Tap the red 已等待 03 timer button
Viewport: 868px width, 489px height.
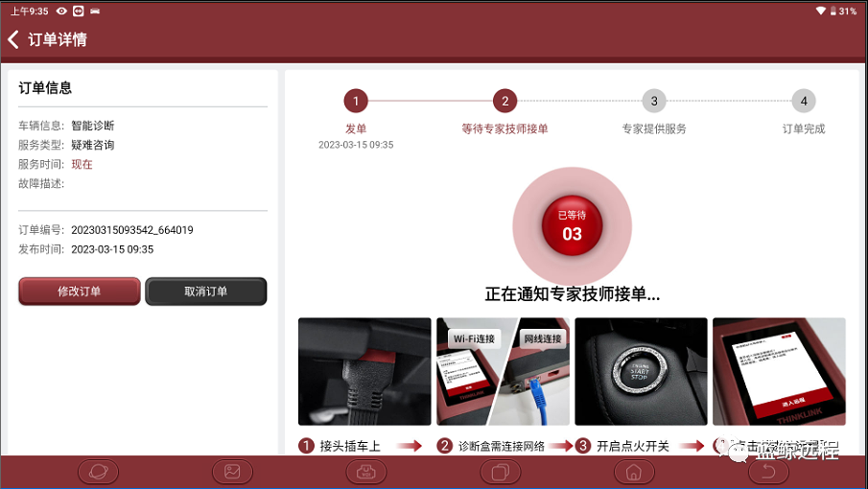click(x=572, y=225)
